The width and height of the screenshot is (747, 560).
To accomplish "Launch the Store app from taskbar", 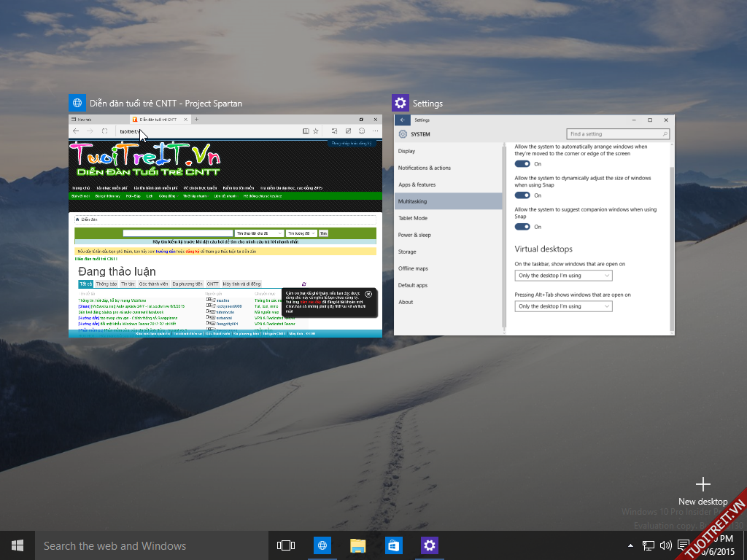I will tap(393, 545).
